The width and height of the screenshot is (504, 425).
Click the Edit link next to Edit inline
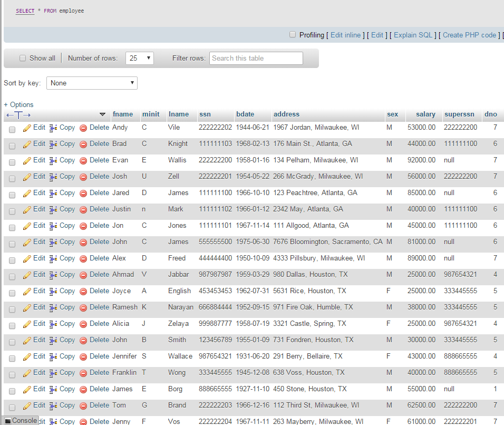click(377, 35)
